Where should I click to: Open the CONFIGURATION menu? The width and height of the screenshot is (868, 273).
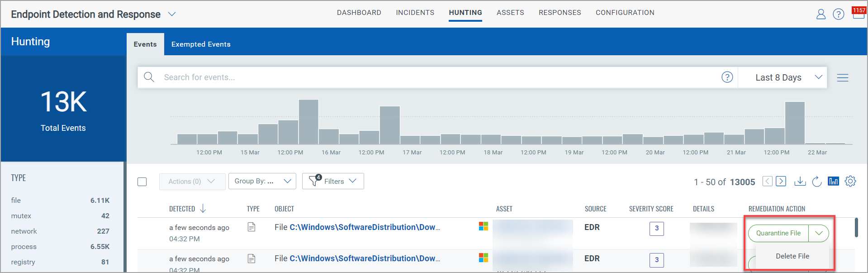tap(625, 13)
